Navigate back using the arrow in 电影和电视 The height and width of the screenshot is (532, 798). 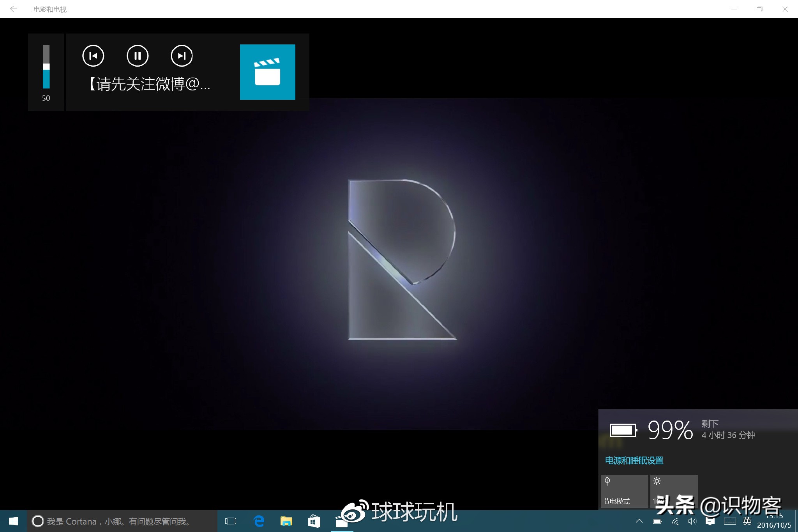tap(14, 9)
